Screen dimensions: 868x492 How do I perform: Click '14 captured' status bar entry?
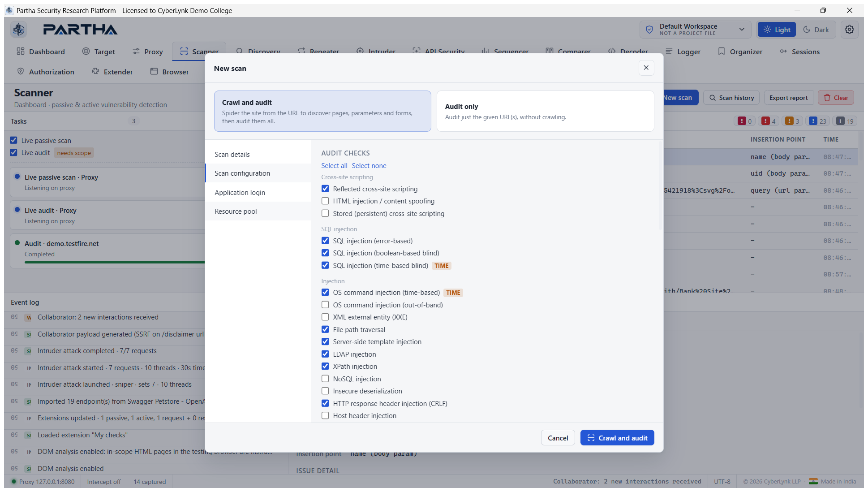150,482
